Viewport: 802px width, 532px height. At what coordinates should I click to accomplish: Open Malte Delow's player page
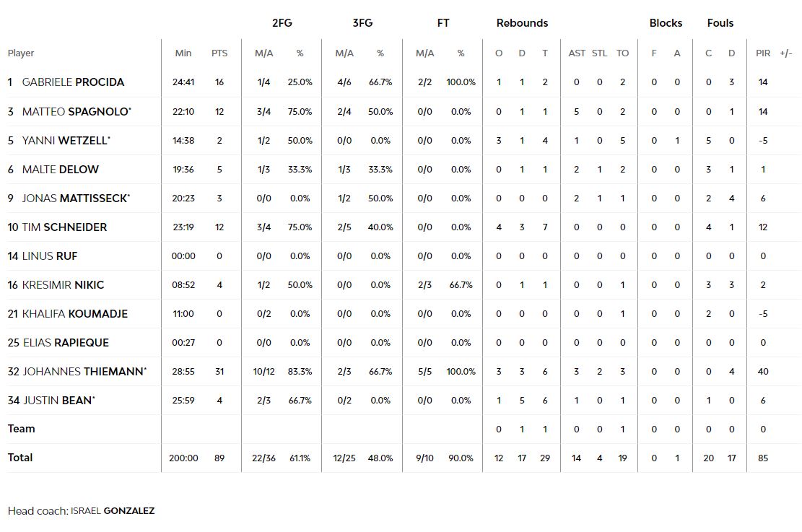pos(61,170)
